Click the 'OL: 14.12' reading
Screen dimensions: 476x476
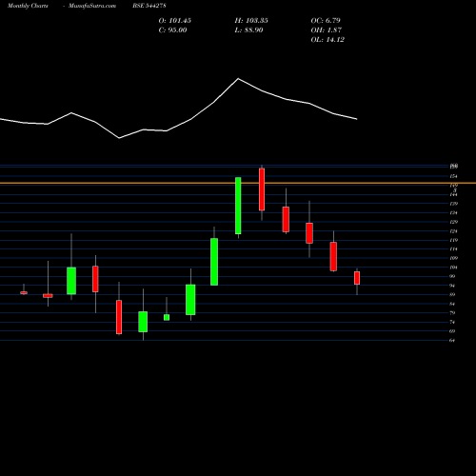(x=327, y=40)
